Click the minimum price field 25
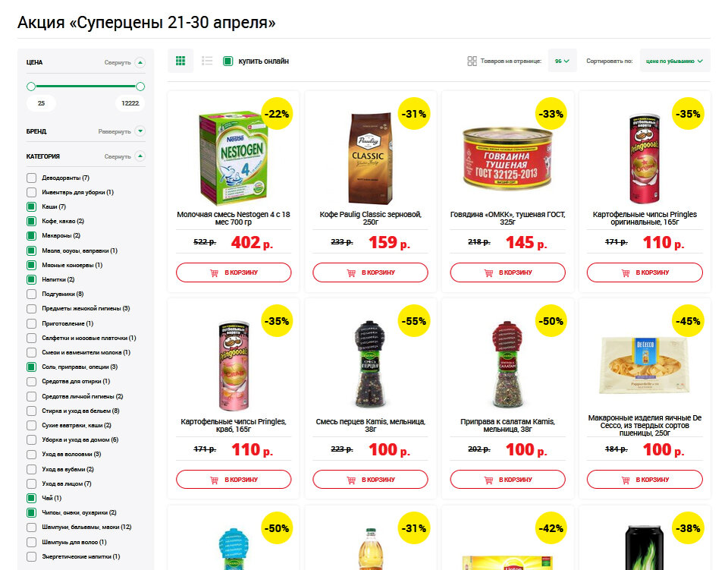This screenshot has height=570, width=728. [x=41, y=103]
